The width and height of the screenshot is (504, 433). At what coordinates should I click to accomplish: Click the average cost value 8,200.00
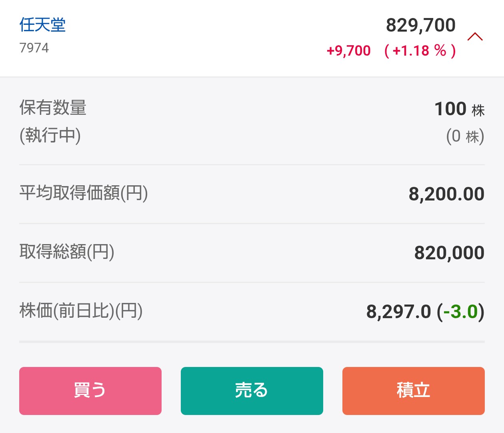click(x=446, y=194)
